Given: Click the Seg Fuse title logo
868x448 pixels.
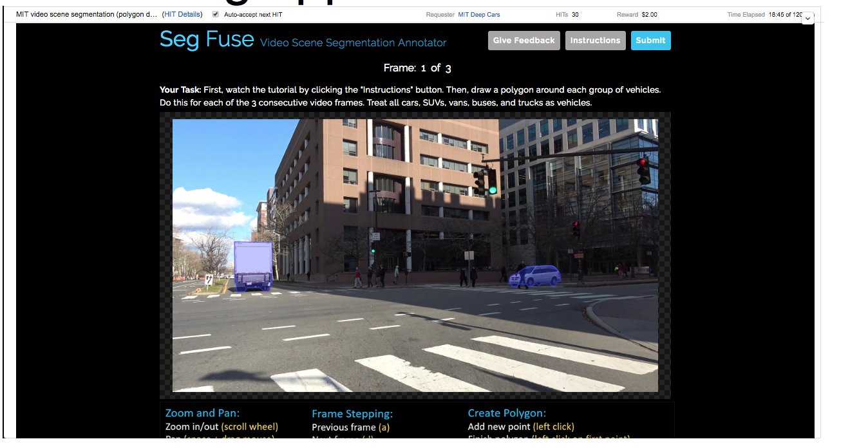Looking at the screenshot, I should tap(207, 39).
